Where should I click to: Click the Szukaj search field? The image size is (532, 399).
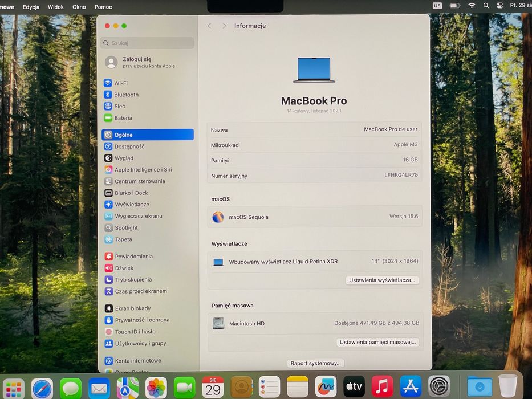(x=148, y=43)
